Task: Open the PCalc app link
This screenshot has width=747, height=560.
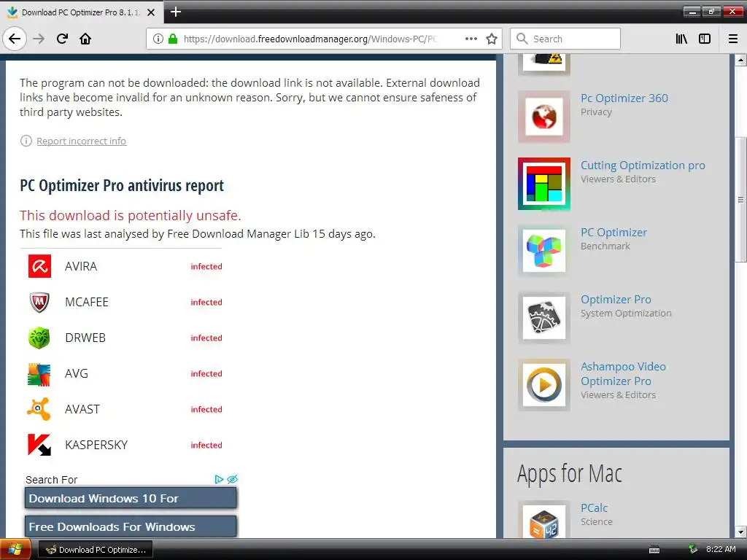Action: [x=594, y=507]
